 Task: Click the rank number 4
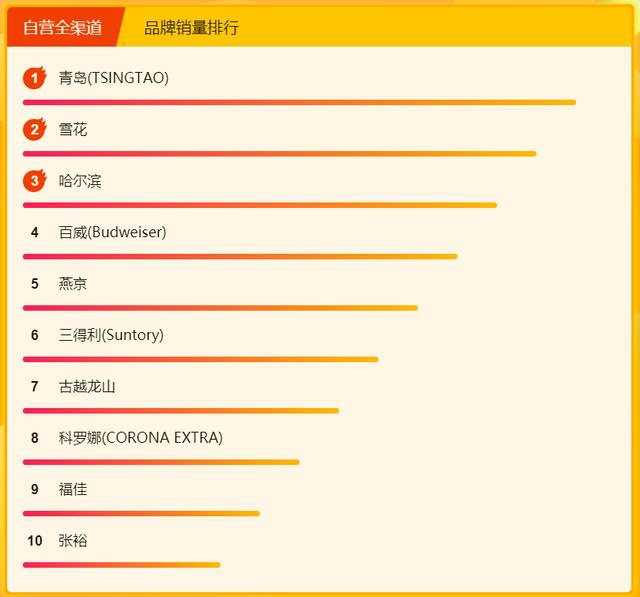click(x=35, y=232)
